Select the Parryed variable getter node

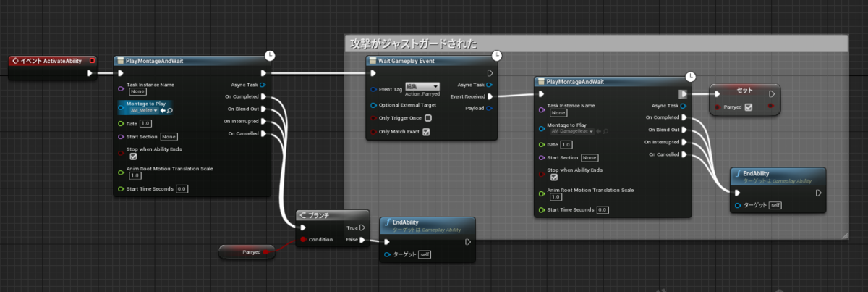pos(248,252)
